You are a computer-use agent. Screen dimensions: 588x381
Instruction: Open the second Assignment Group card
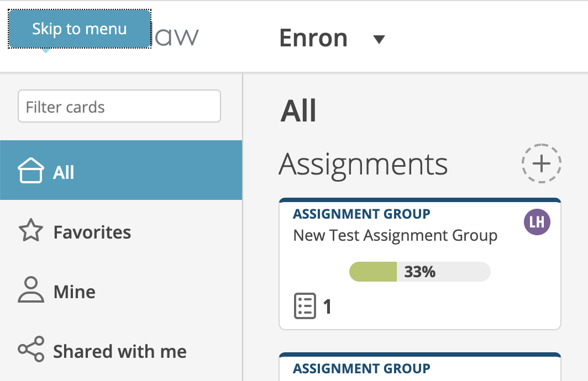pos(419,367)
